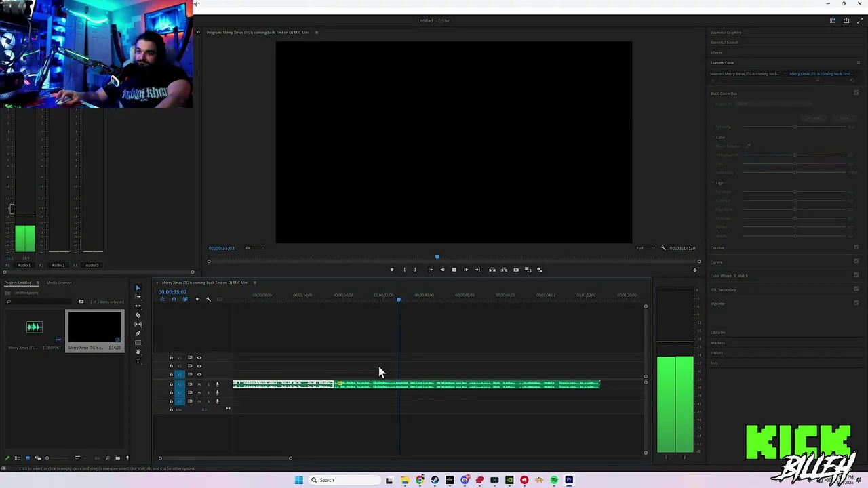868x488 pixels.
Task: Select the black sequence thumbnail in Project
Action: [95, 327]
